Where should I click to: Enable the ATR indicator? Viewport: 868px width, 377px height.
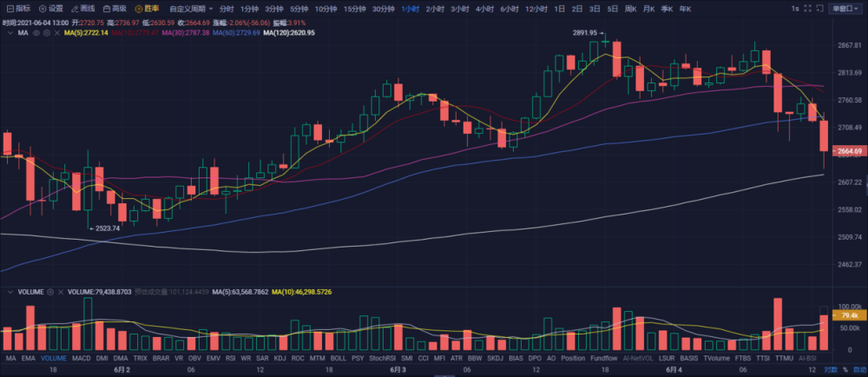457,358
